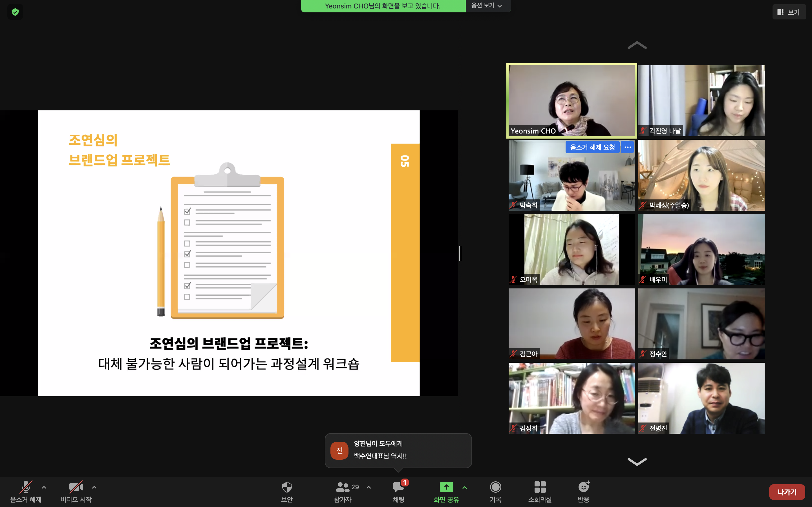
Task: Unmute microphone with 음소거 해제
Action: [26, 487]
